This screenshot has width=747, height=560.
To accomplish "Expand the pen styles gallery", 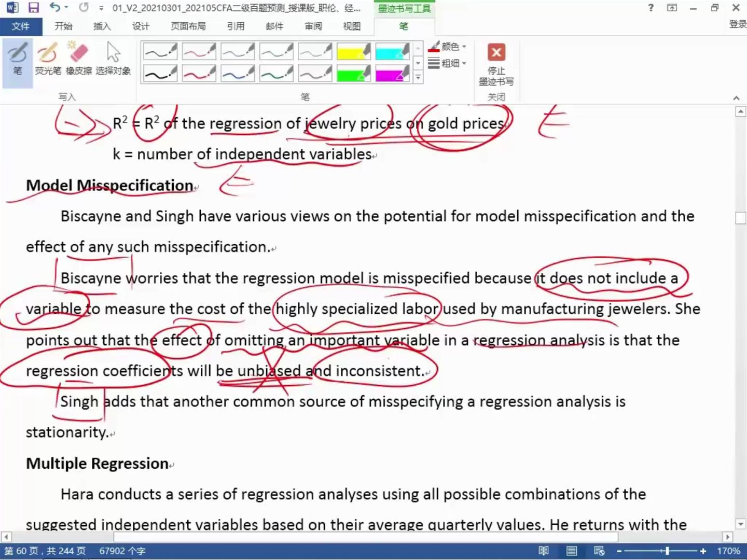I will tap(418, 78).
